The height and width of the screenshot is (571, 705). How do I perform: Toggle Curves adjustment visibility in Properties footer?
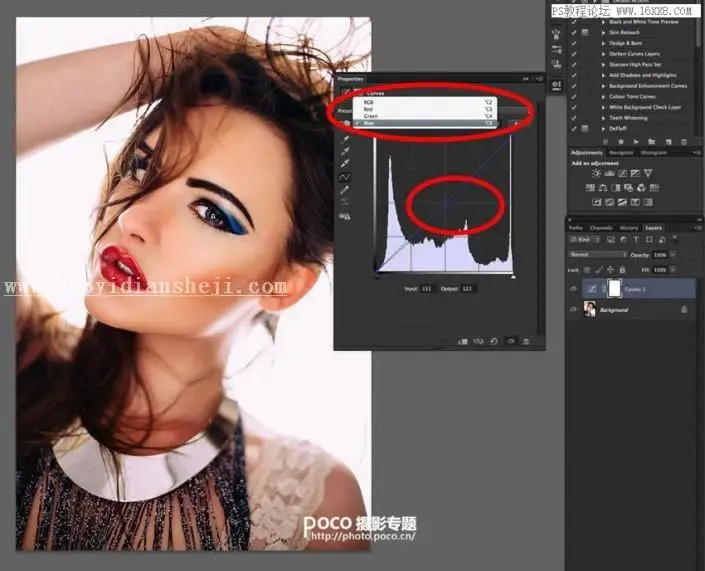(x=510, y=341)
